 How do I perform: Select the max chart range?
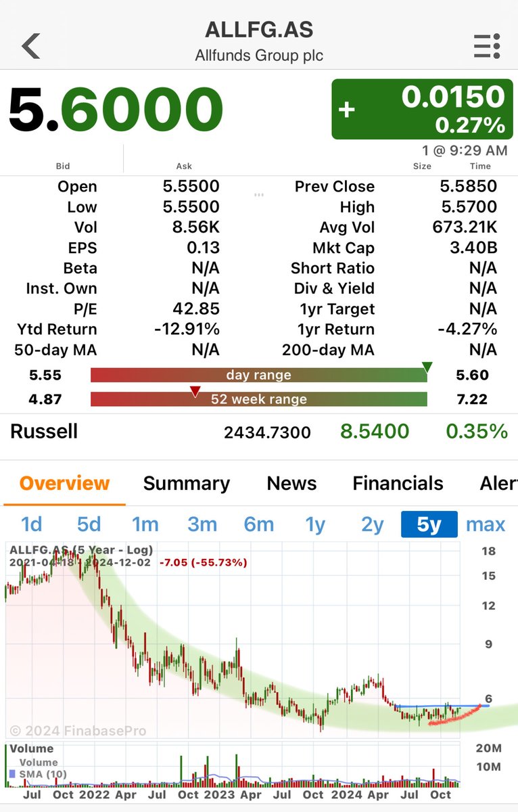tap(486, 524)
